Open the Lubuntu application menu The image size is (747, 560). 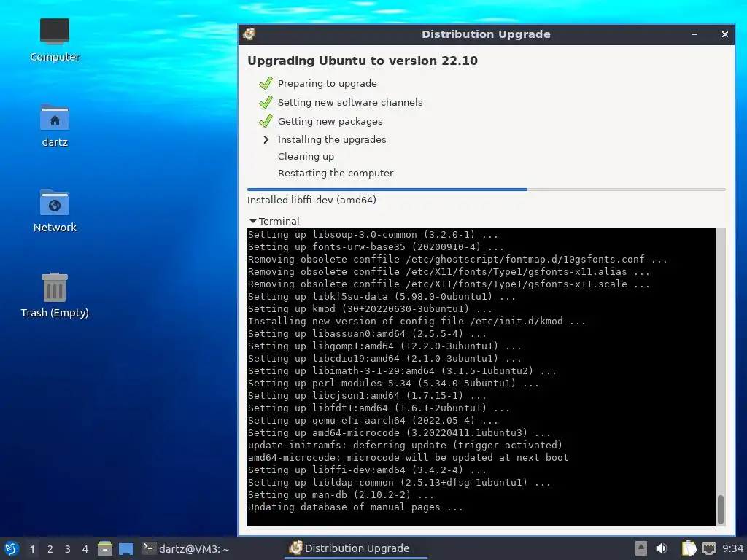point(12,548)
